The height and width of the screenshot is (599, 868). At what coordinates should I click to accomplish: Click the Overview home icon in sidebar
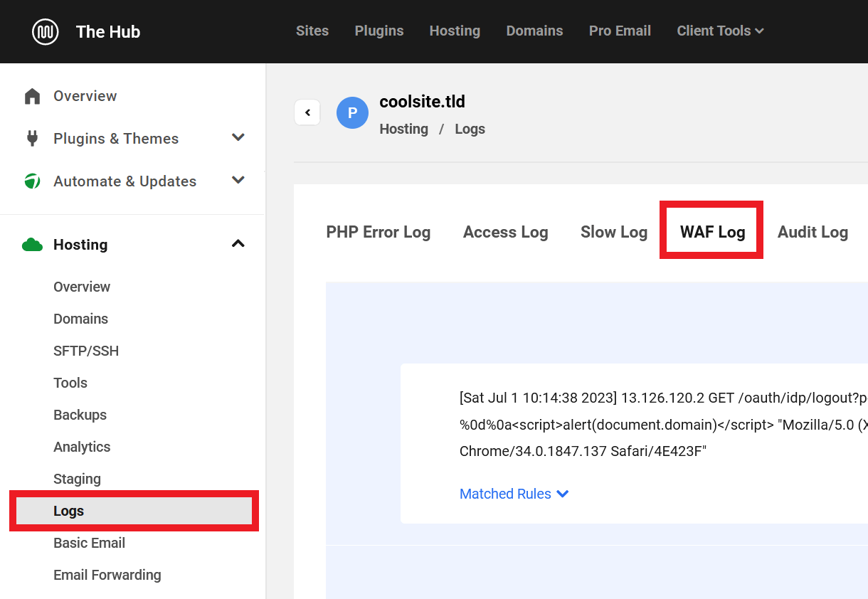click(x=32, y=96)
